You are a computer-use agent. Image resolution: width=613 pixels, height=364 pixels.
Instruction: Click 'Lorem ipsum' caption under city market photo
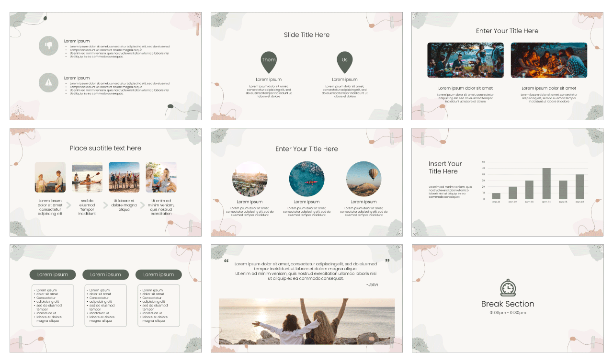point(250,202)
